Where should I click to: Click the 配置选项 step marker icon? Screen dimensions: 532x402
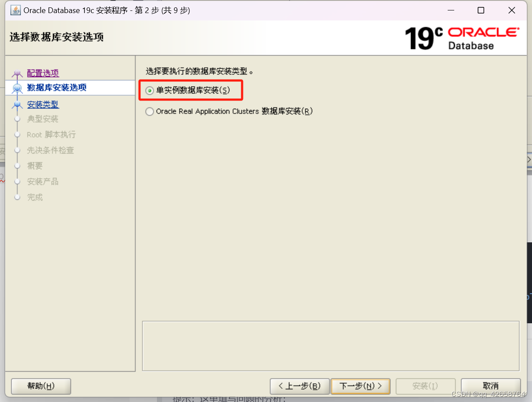17,74
